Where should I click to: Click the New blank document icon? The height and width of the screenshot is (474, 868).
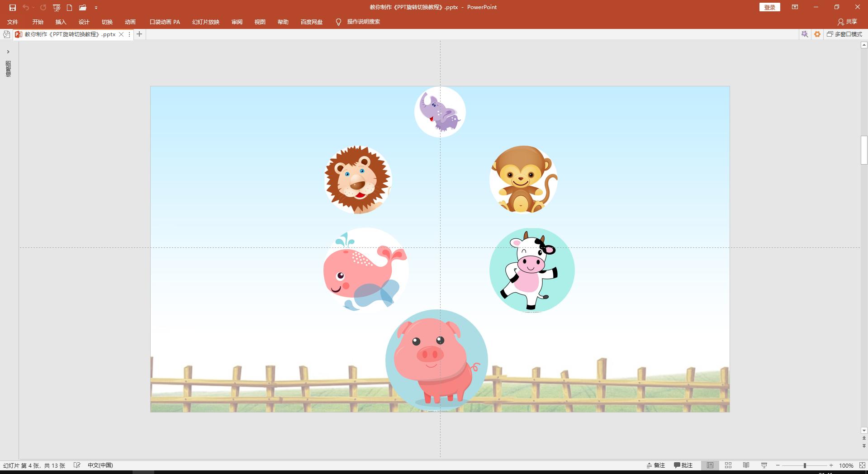click(70, 8)
